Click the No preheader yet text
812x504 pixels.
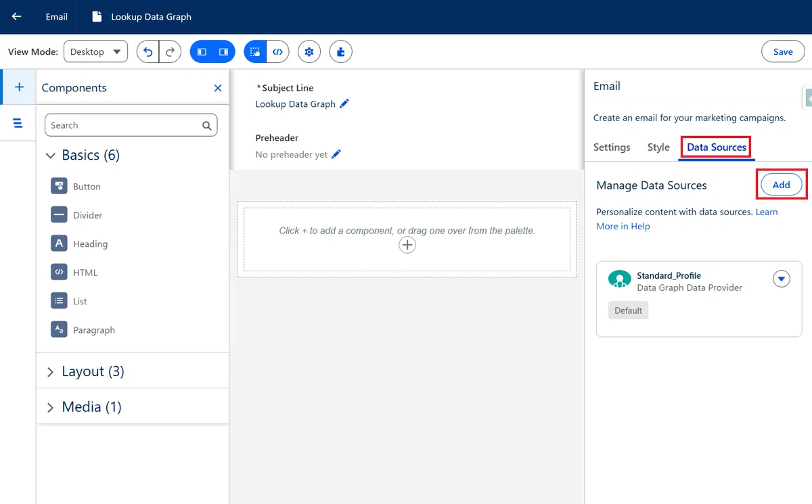click(292, 154)
